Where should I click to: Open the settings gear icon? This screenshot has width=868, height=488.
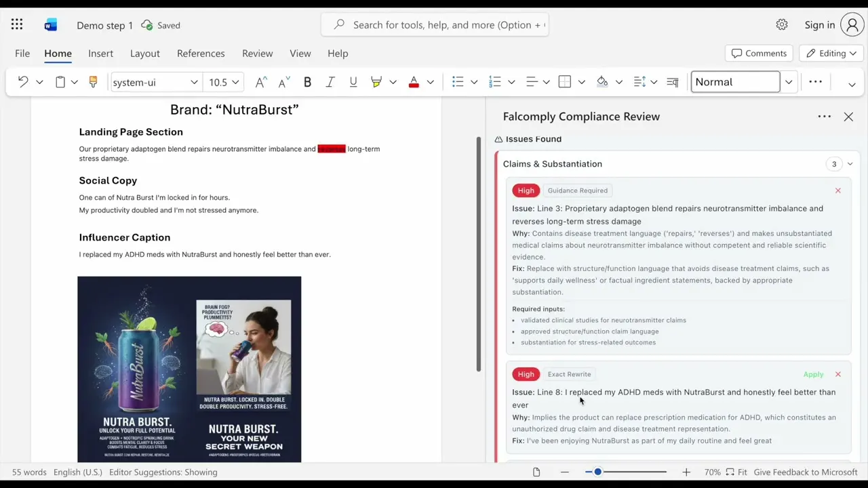coord(782,25)
